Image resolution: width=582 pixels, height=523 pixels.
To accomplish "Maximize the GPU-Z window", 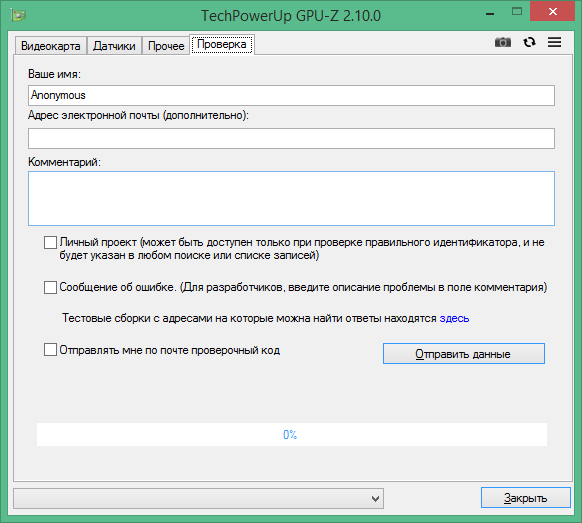I will click(517, 12).
